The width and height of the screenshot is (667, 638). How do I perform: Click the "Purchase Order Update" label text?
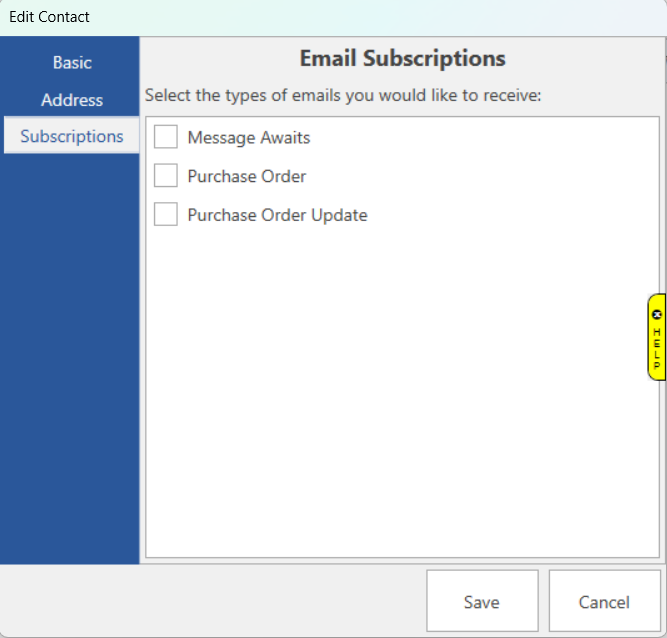(x=277, y=215)
